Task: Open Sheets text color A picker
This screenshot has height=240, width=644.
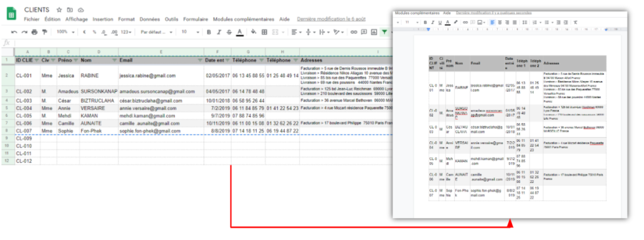Action: coord(240,32)
